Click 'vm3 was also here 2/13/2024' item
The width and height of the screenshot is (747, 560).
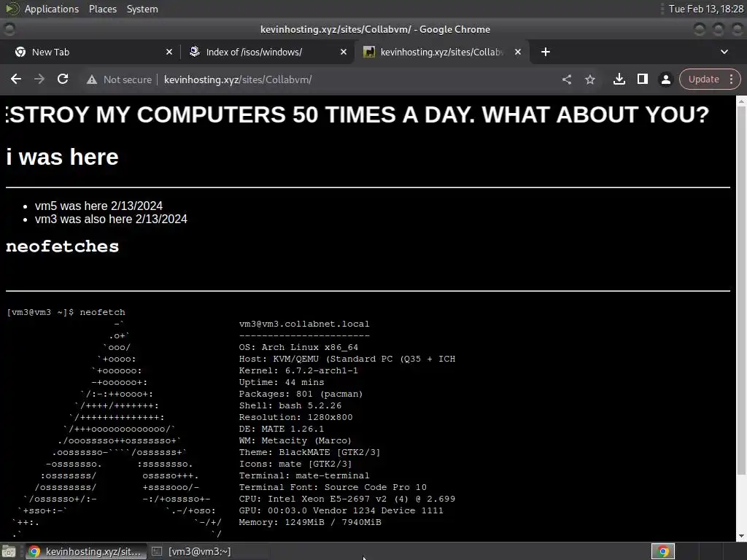(111, 219)
